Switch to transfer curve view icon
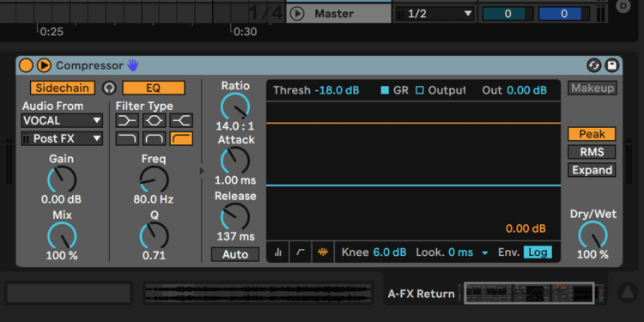This screenshot has width=644, height=322. click(x=301, y=252)
